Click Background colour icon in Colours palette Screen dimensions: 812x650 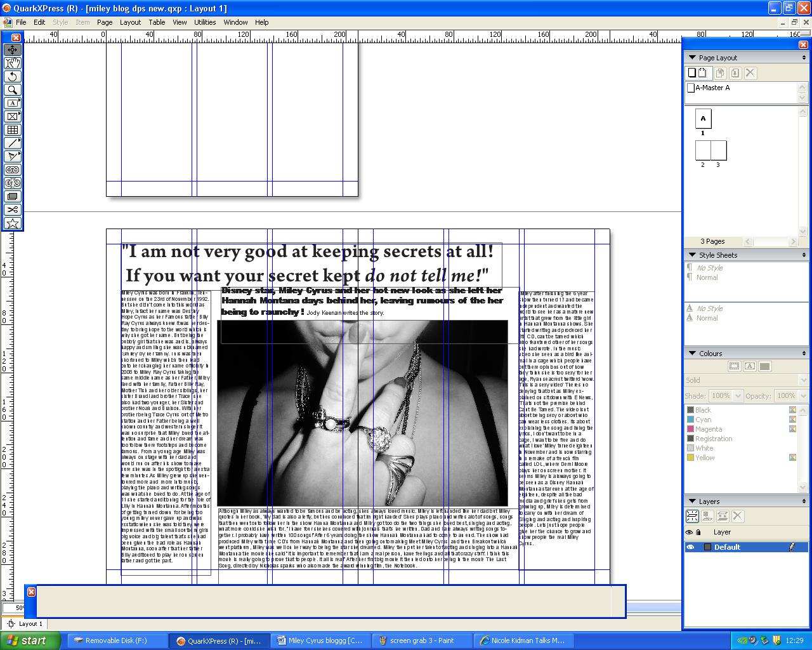pyautogui.click(x=764, y=366)
